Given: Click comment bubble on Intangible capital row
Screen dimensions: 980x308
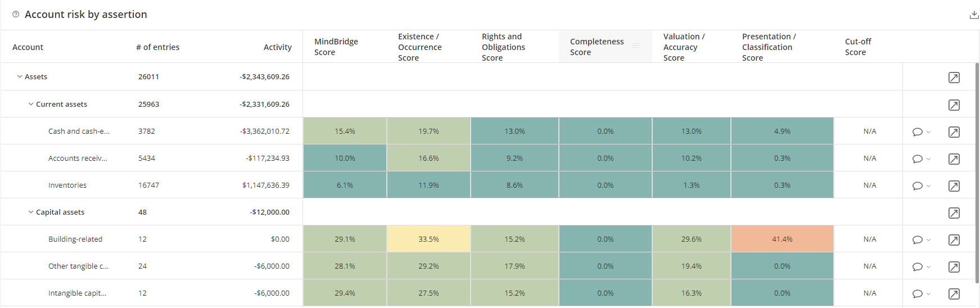Looking at the screenshot, I should [917, 294].
